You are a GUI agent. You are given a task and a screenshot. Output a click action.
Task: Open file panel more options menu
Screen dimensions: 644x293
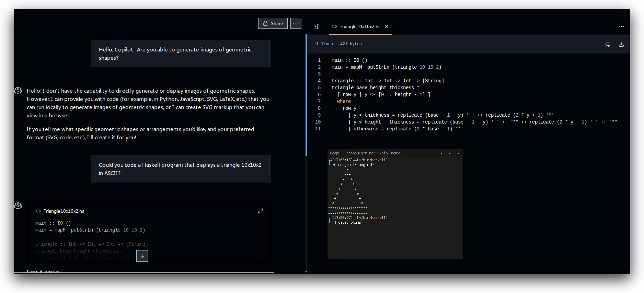[621, 26]
